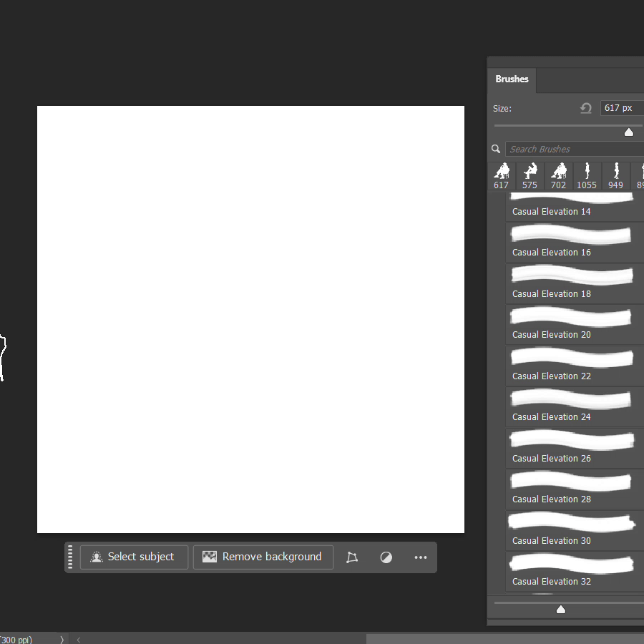Click the brush Size slider handle

tap(629, 132)
